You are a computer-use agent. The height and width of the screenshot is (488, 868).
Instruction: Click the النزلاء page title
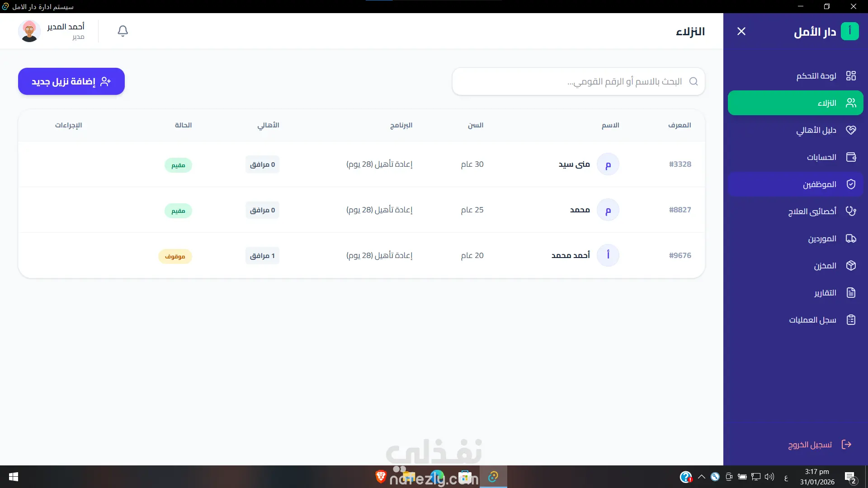point(690,32)
